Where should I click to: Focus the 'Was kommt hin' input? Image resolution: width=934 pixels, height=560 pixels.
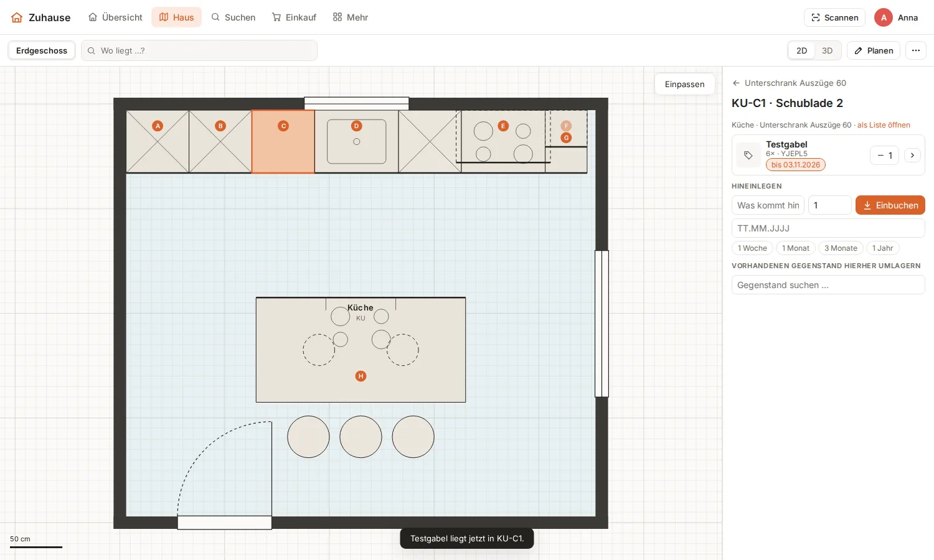(x=768, y=205)
